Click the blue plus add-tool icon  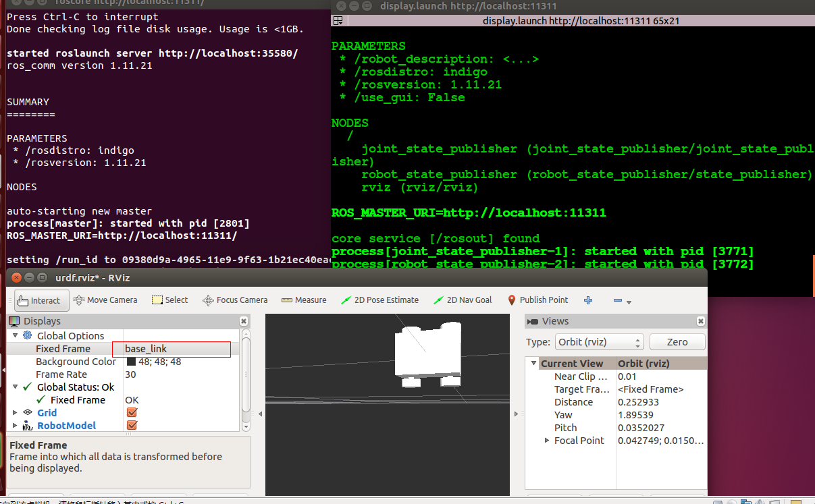point(588,300)
